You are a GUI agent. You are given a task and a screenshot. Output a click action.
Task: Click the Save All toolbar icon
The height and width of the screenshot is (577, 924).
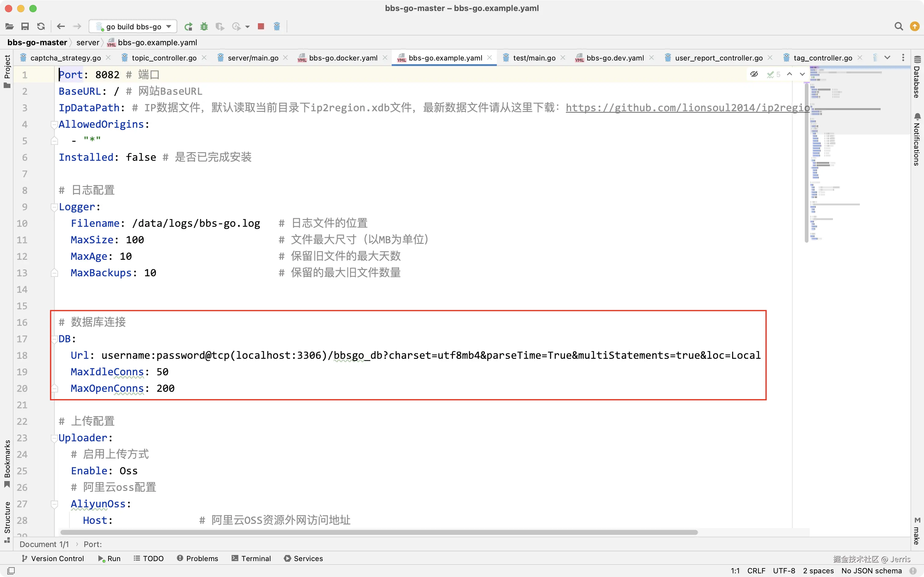coord(25,26)
